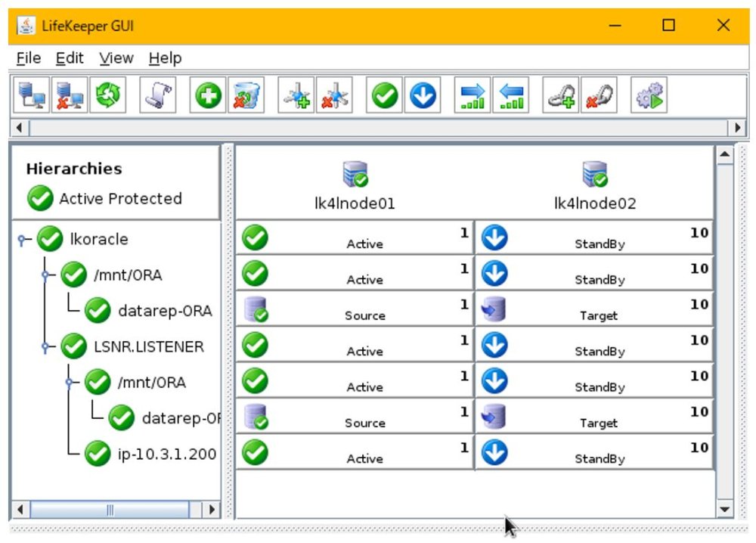Open the File menu
The image size is (756, 543).
(27, 58)
